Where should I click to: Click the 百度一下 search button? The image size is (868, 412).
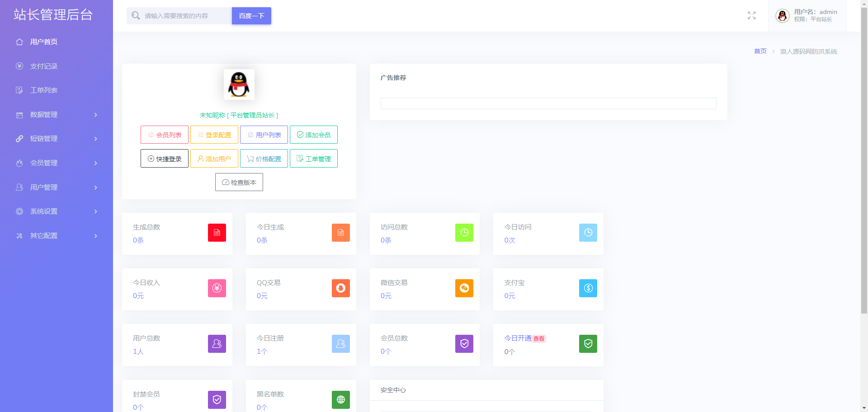click(x=251, y=16)
